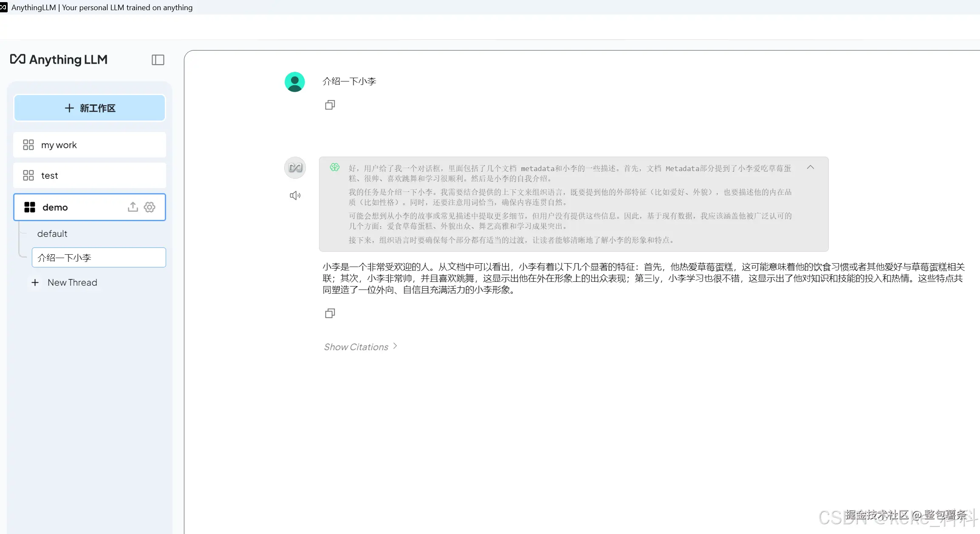The width and height of the screenshot is (980, 534).
Task: Open settings gear for demo workspace
Action: click(150, 207)
